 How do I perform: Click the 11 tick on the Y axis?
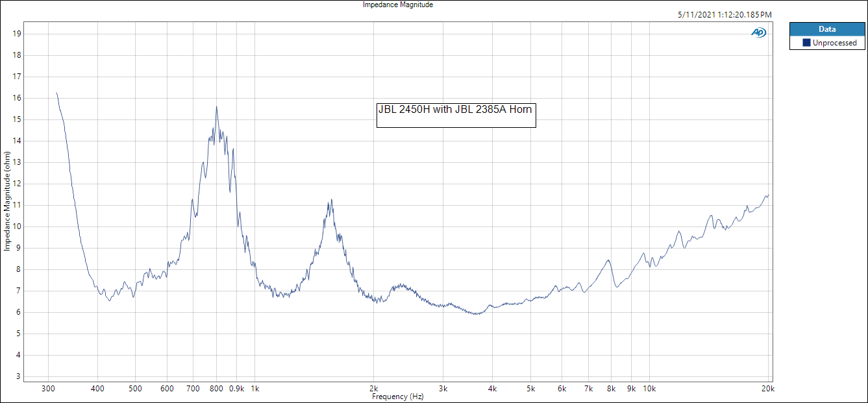pos(18,205)
